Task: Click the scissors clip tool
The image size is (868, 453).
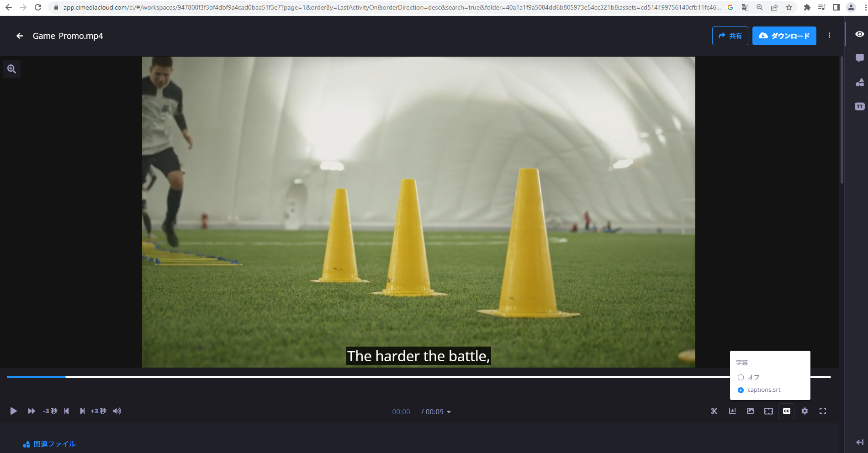Action: point(714,411)
